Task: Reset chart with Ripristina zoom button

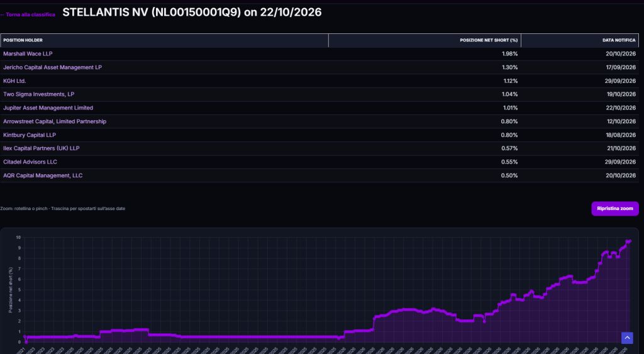Action: [615, 209]
